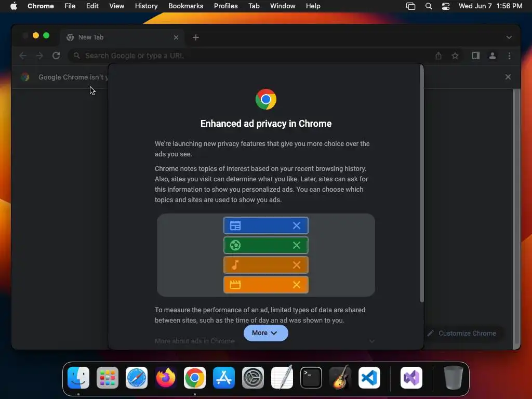Open Stage Manager icon in menu bar

[x=410, y=6]
